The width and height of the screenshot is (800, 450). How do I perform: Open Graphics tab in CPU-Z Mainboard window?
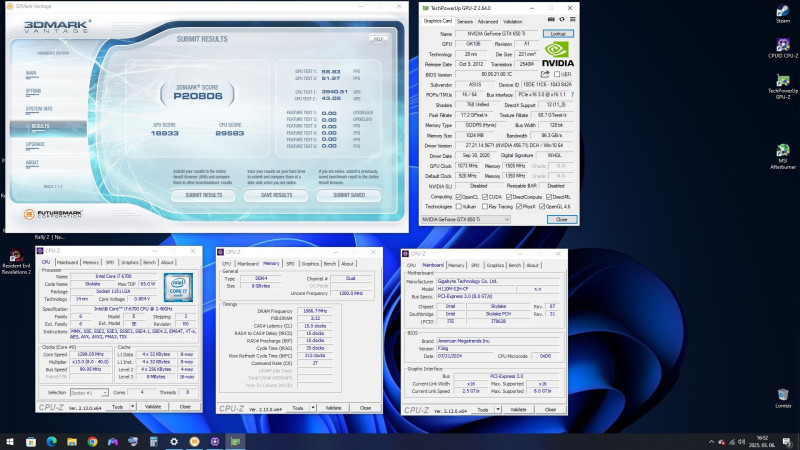495,265
